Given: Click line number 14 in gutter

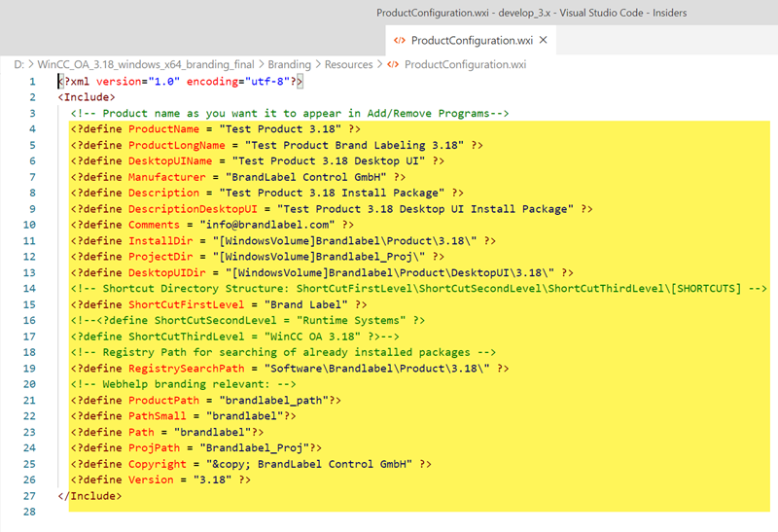Looking at the screenshot, I should pyautogui.click(x=29, y=288).
